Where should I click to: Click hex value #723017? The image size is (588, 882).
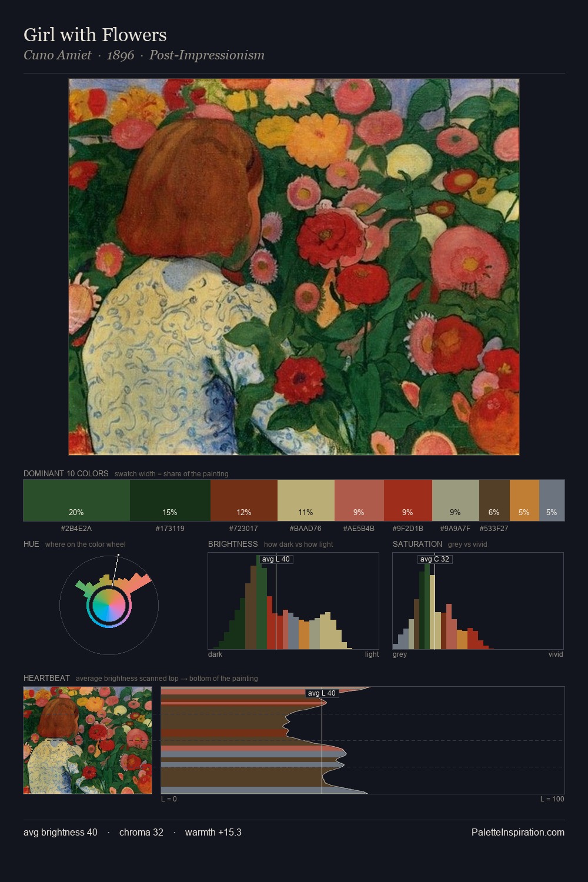click(x=244, y=528)
